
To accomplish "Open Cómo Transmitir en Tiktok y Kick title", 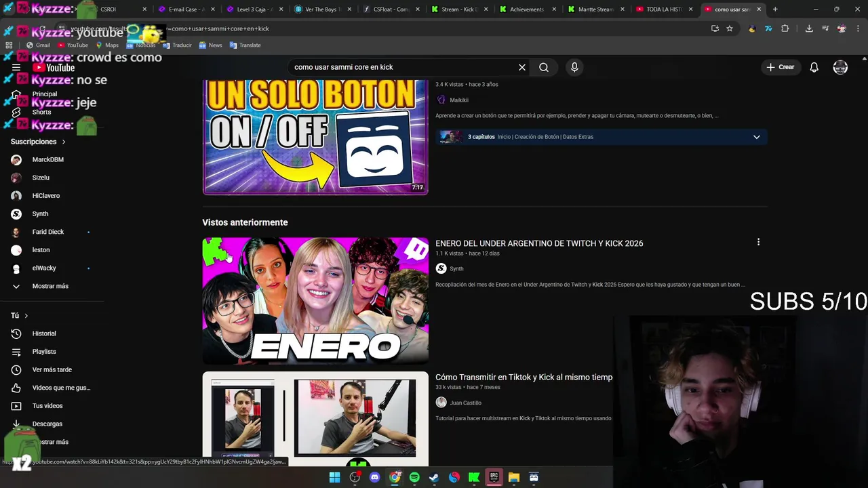I will tap(524, 377).
